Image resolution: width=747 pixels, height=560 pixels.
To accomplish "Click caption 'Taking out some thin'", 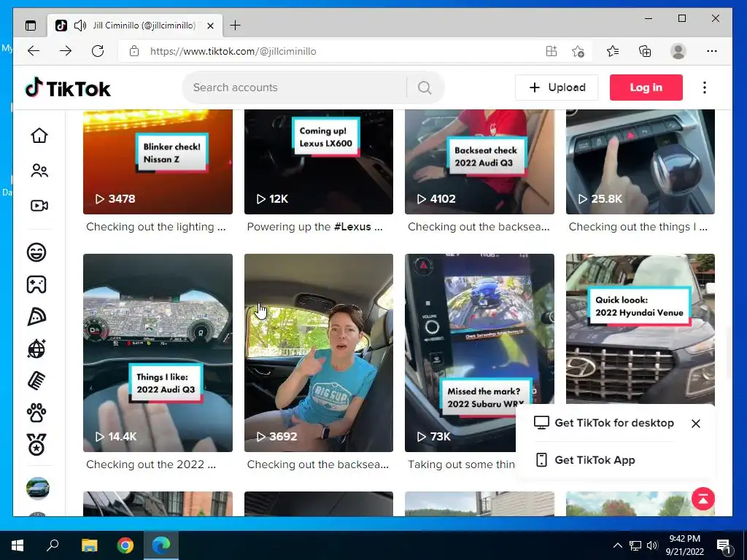I will tap(461, 464).
